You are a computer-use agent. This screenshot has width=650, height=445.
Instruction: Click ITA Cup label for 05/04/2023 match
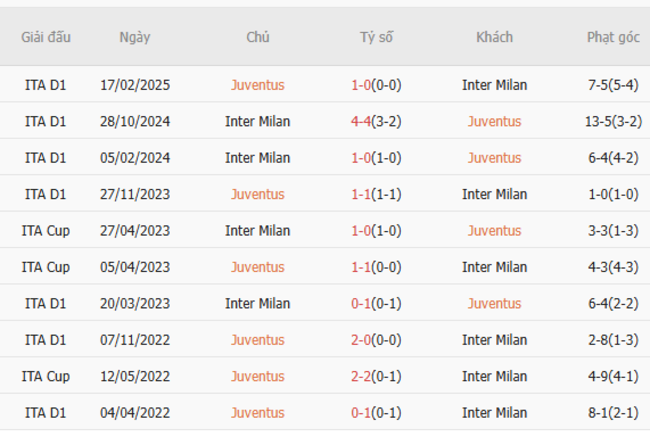[x=46, y=267]
